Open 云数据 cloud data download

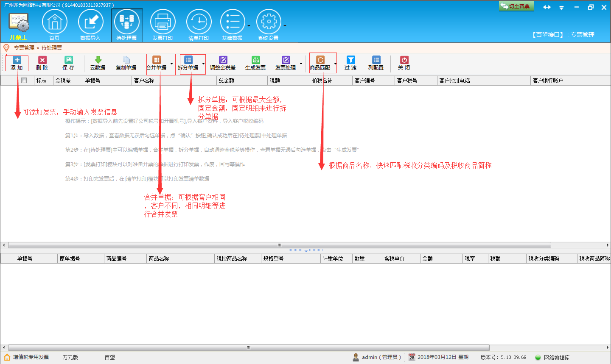(98, 63)
